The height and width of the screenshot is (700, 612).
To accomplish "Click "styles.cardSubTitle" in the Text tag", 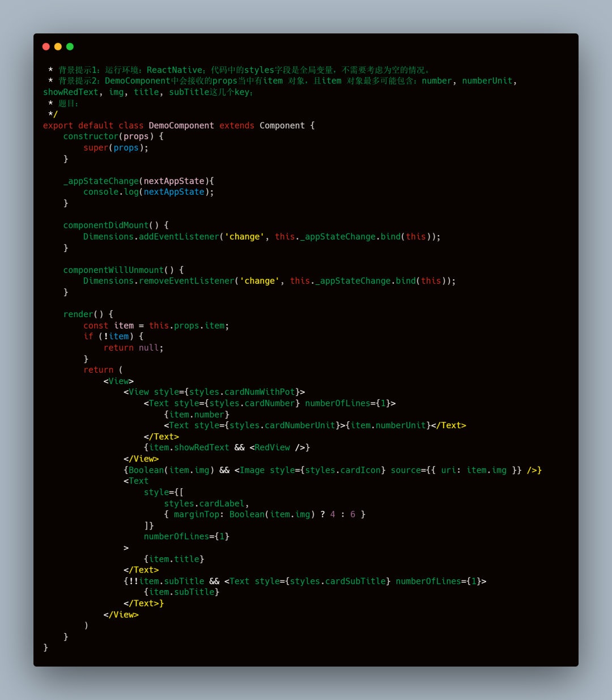I will click(338, 581).
